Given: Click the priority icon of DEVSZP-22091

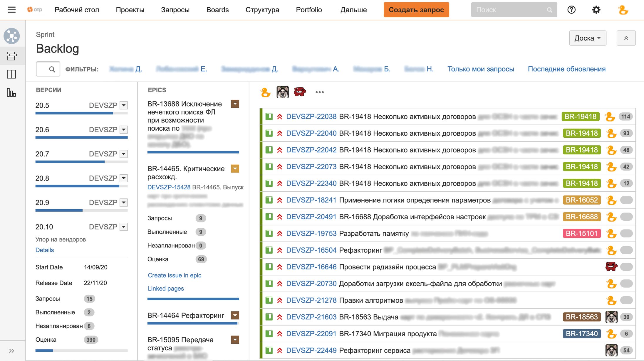Looking at the screenshot, I should 280,334.
